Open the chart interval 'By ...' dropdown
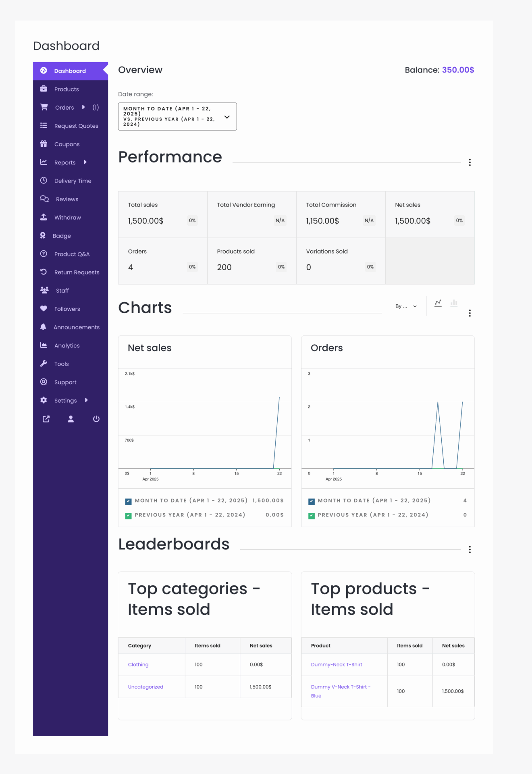Screen dimensions: 532x774 [406, 306]
